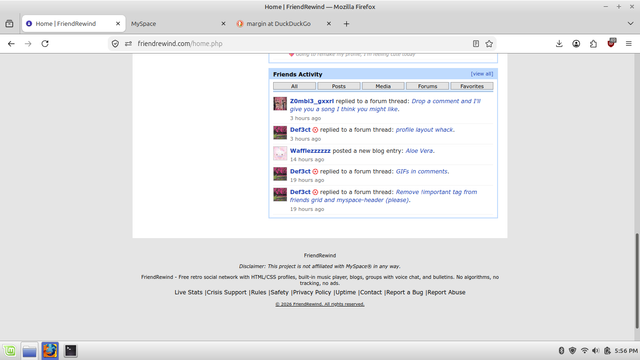Open the file manager from the taskbar
Image resolution: width=640 pixels, height=360 pixels.
29,351
